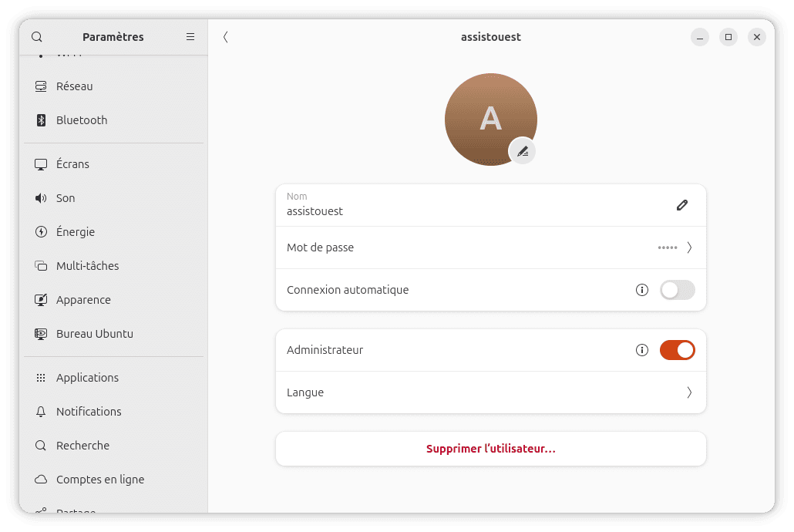Open the Son settings panel
The height and width of the screenshot is (532, 794).
[113, 198]
